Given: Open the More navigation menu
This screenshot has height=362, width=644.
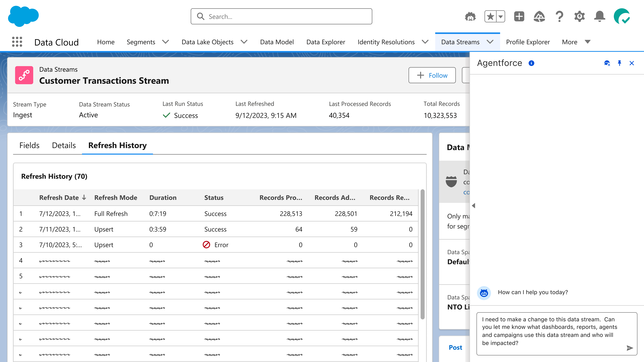Looking at the screenshot, I should [576, 42].
